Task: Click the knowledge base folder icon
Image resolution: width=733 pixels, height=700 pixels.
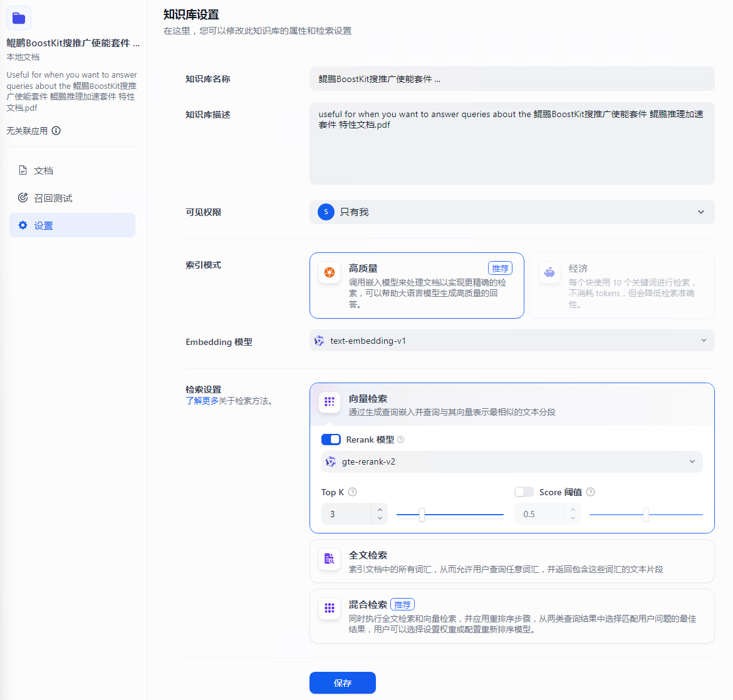Action: click(x=19, y=18)
